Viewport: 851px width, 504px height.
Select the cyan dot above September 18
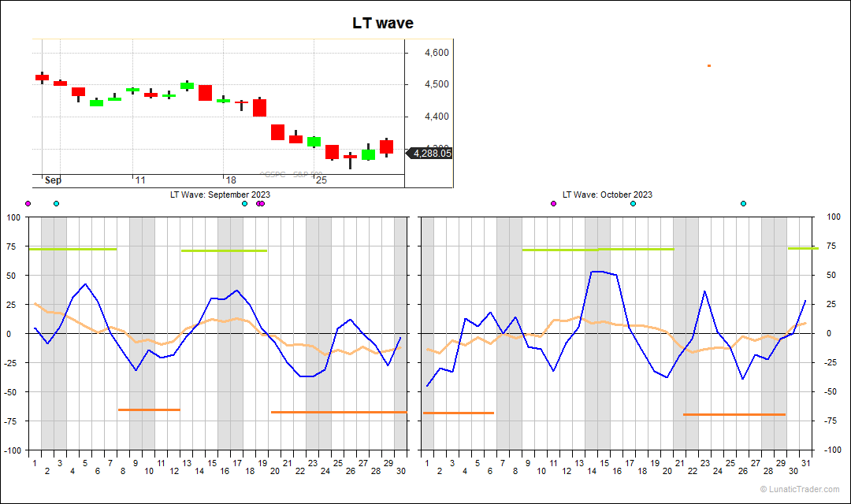(245, 202)
